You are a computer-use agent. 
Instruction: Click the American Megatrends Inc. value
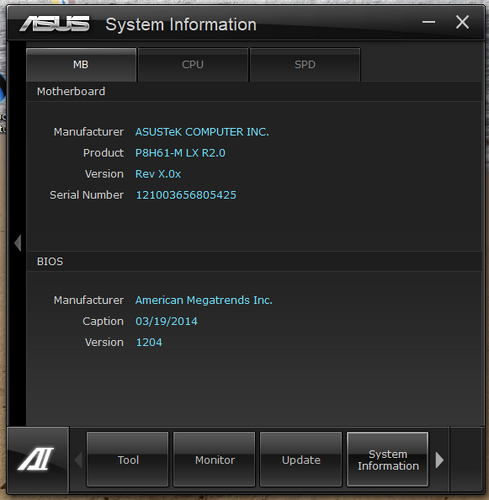click(204, 300)
